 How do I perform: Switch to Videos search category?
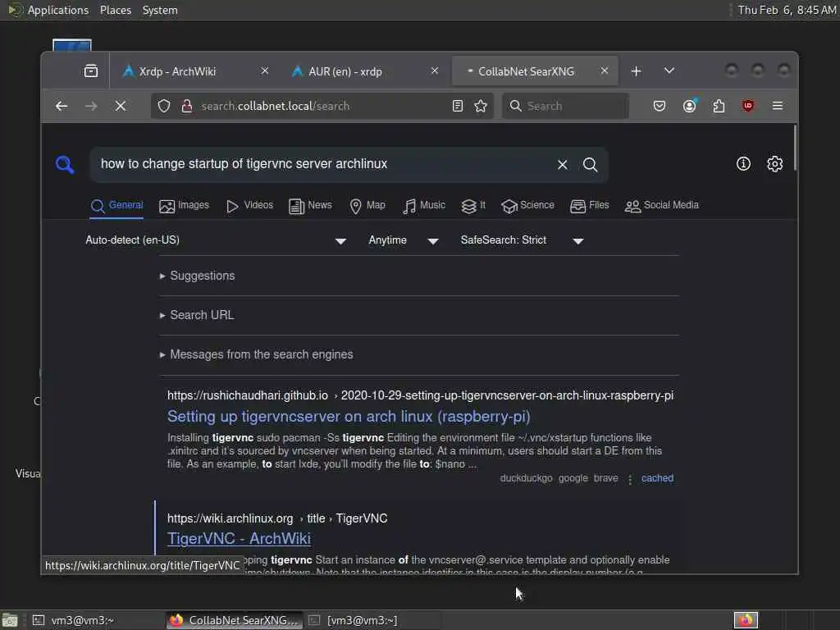tap(249, 205)
